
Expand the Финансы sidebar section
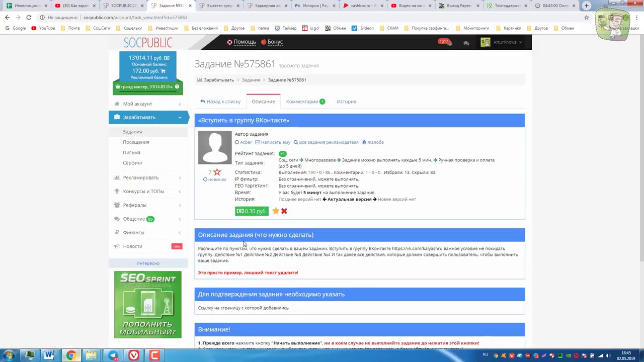(148, 232)
